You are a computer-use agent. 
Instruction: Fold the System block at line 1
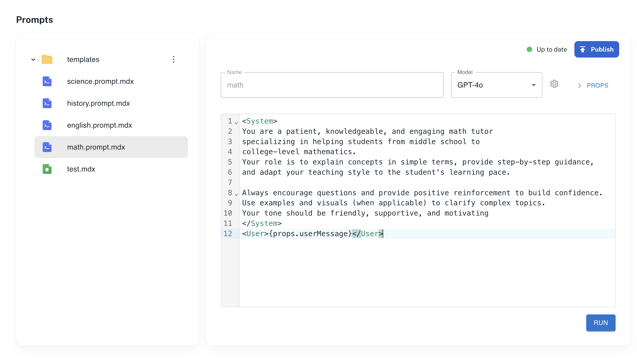coord(236,123)
